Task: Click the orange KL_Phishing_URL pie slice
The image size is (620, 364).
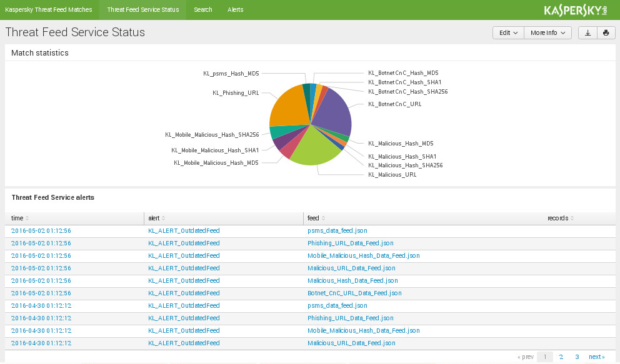Action: (x=287, y=109)
